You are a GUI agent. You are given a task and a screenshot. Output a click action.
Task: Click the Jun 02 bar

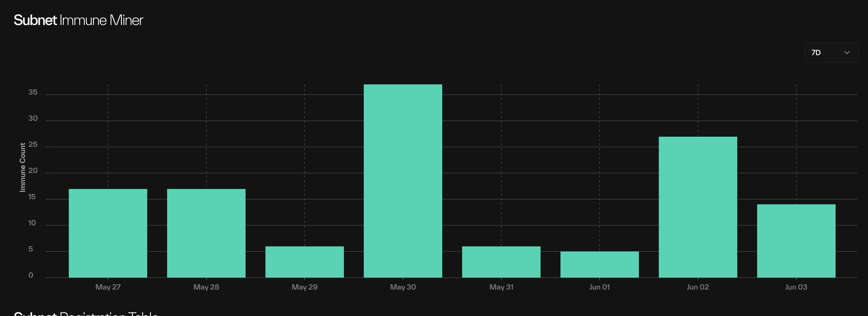pos(698,207)
